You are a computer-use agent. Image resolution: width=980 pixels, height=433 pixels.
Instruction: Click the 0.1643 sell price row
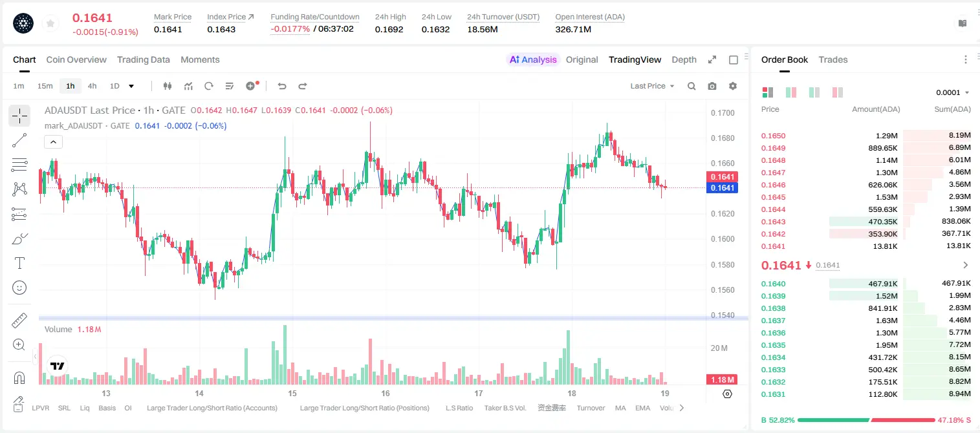tap(866, 222)
